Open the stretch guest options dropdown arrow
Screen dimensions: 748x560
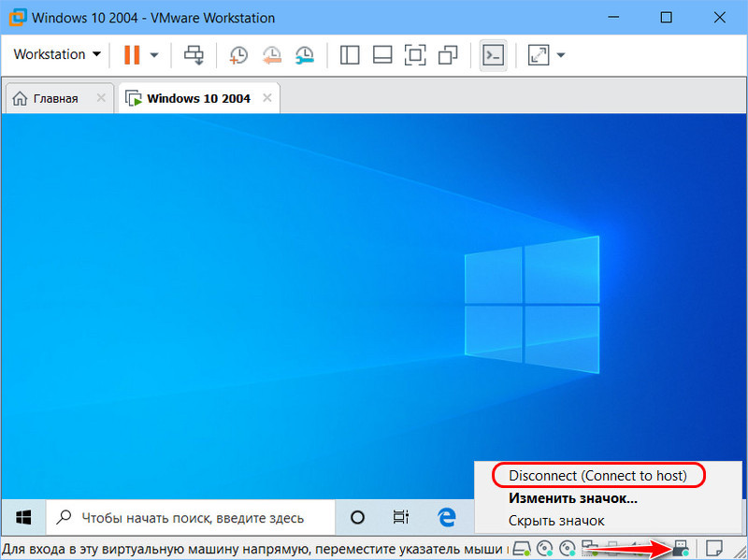[561, 55]
